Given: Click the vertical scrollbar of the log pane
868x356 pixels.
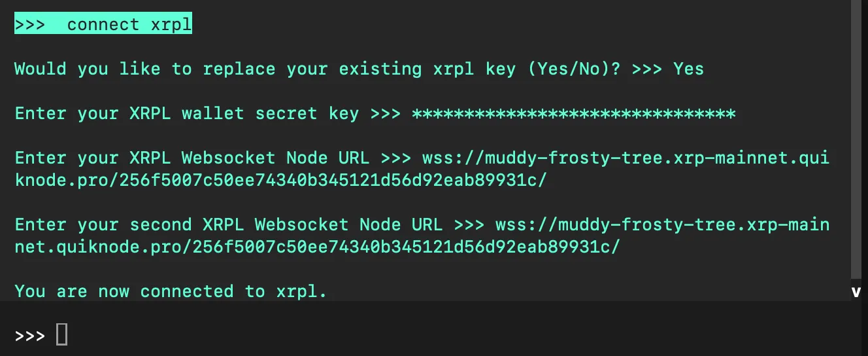Looking at the screenshot, I should 856,137.
